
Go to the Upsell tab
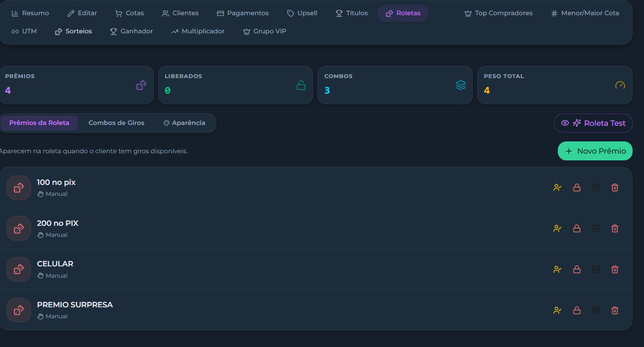pyautogui.click(x=302, y=13)
